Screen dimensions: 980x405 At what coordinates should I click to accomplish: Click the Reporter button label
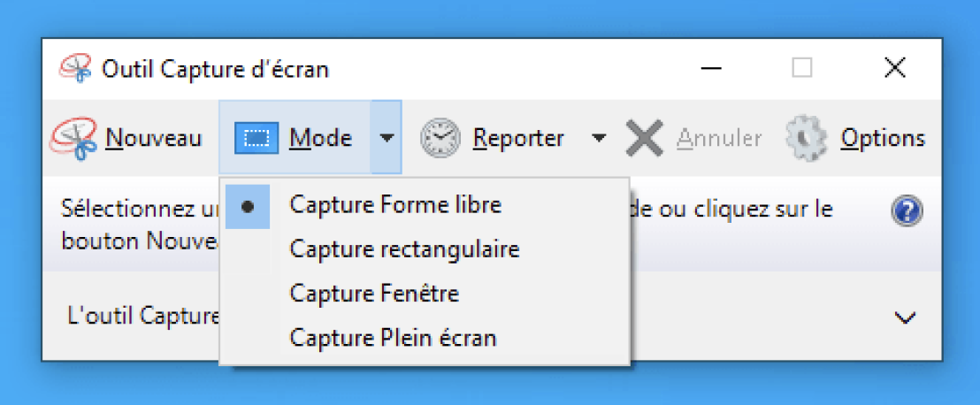518,137
